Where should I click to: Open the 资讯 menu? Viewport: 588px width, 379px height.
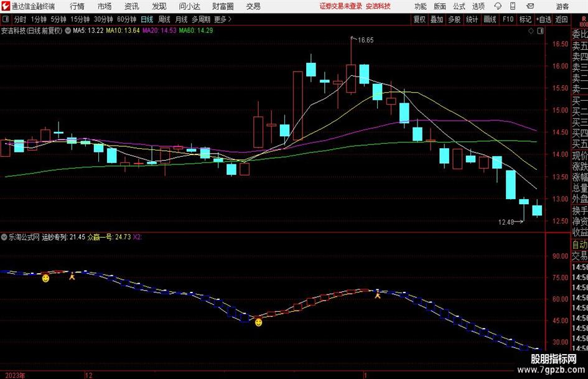click(x=132, y=6)
